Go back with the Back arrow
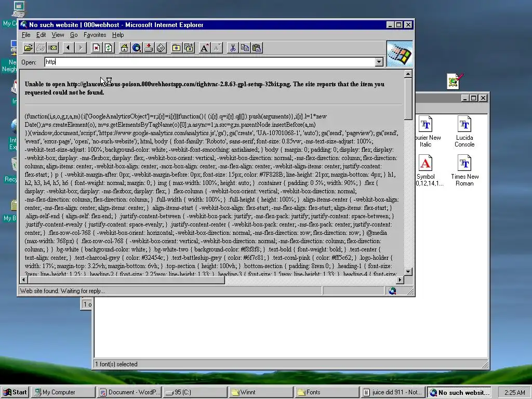532x399 pixels. click(68, 48)
